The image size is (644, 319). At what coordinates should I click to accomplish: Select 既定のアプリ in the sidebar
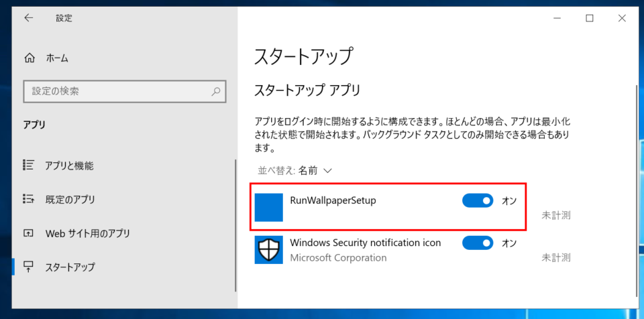tap(70, 199)
